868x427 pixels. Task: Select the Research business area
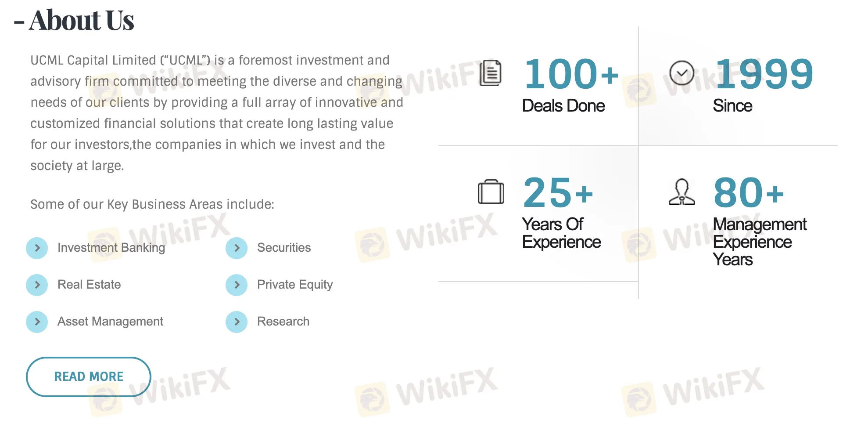point(283,322)
